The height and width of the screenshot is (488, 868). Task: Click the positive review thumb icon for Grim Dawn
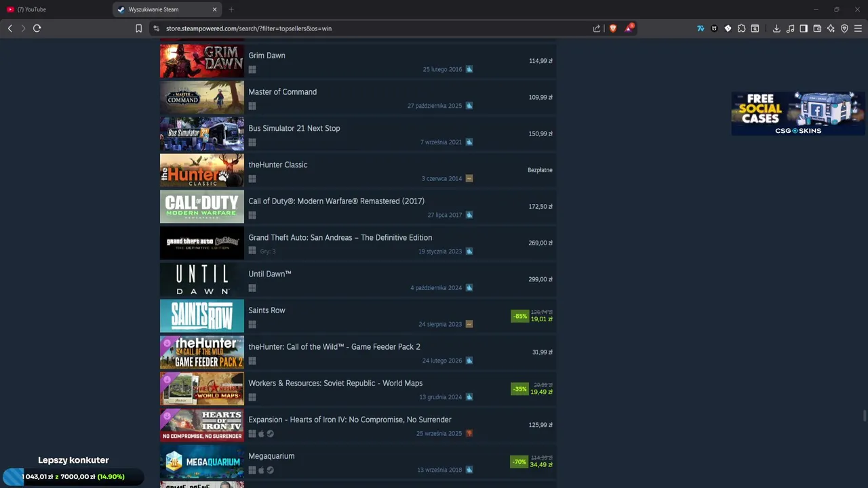point(469,69)
